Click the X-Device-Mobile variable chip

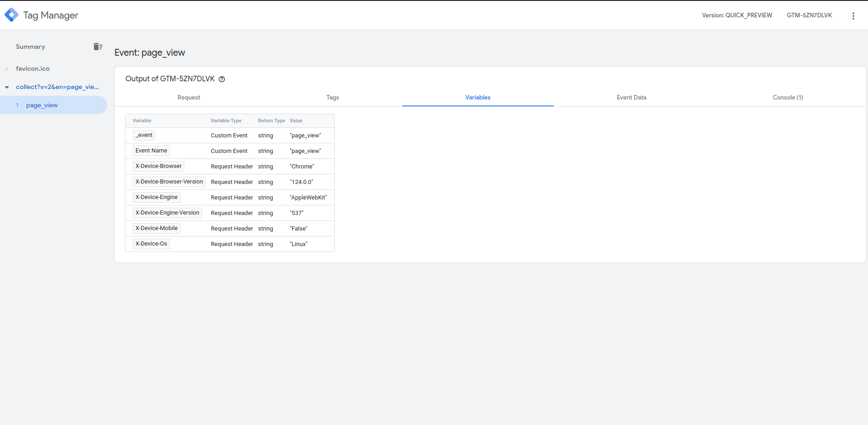pos(156,228)
